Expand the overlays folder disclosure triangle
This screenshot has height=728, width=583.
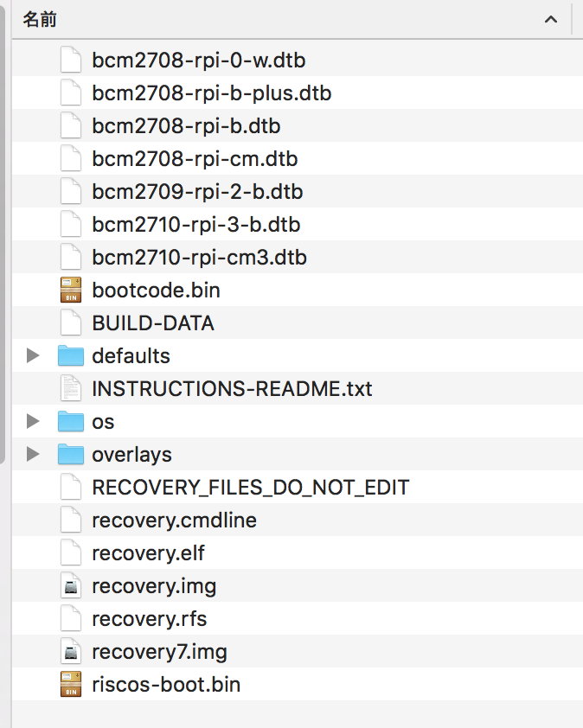(x=33, y=454)
